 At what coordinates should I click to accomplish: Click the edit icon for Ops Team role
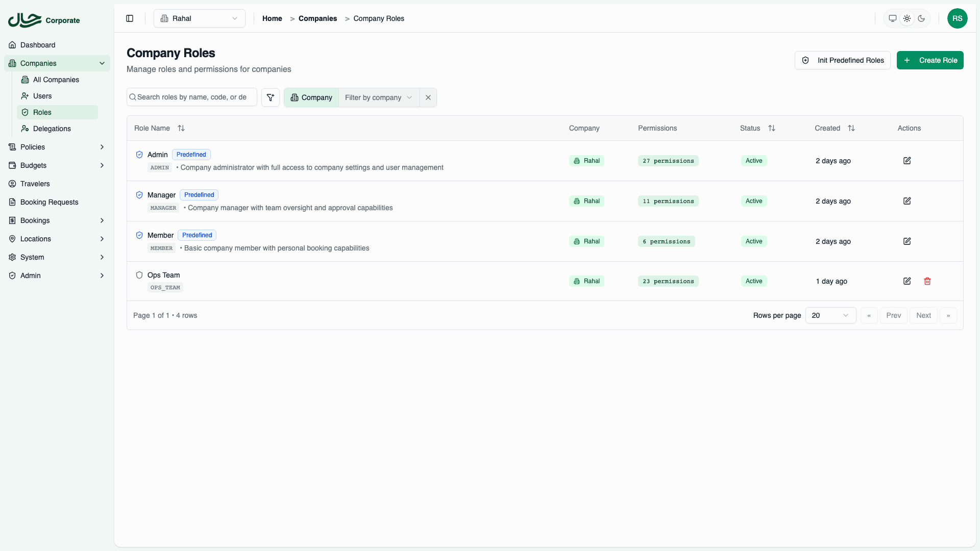pyautogui.click(x=907, y=281)
